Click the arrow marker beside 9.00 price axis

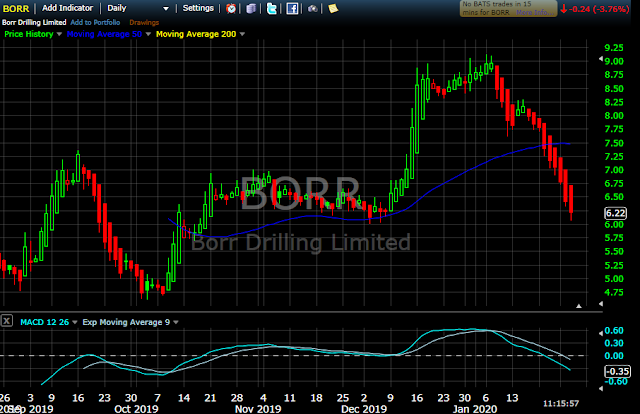(x=601, y=59)
